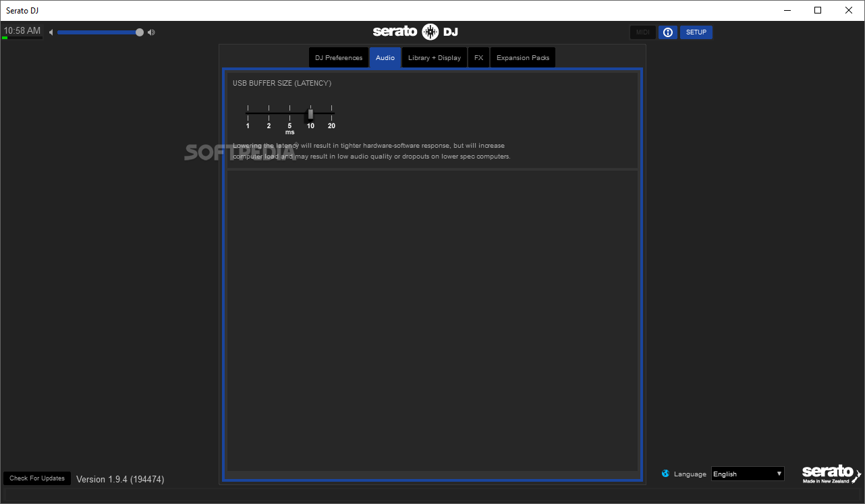
Task: Click the USB BUFFER SIZE (LATENCY) heading
Action: 282,84
